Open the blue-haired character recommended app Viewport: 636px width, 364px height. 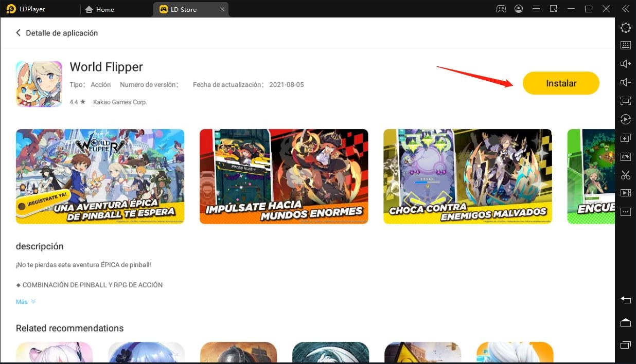pyautogui.click(x=146, y=353)
